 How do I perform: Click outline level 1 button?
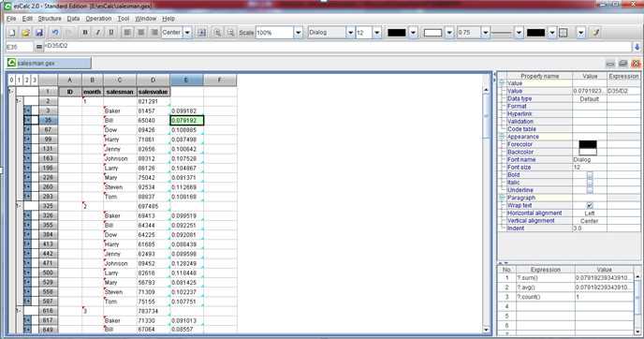pyautogui.click(x=19, y=80)
